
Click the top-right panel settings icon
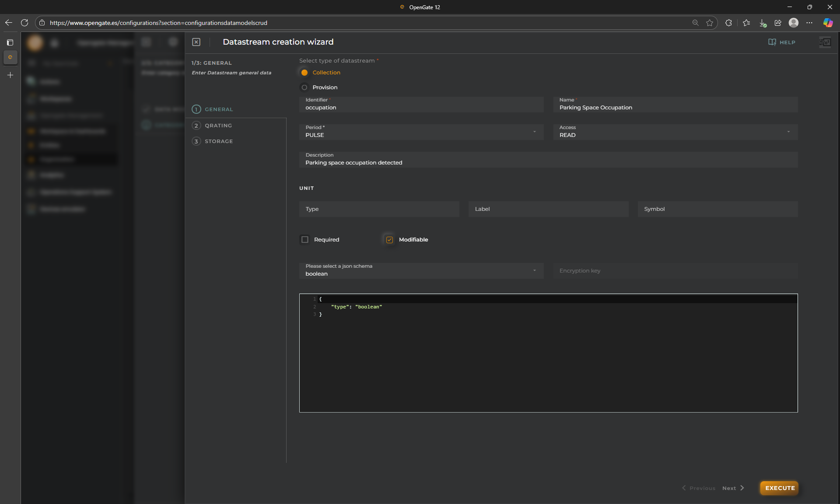tap(825, 42)
